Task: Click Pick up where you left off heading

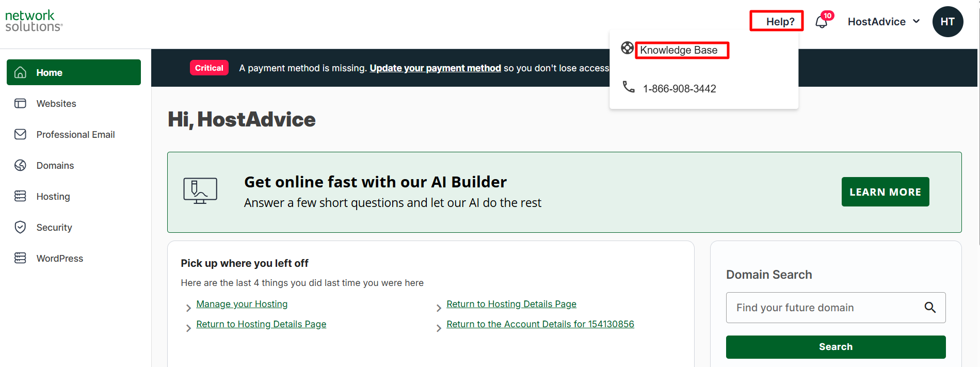Action: tap(245, 263)
